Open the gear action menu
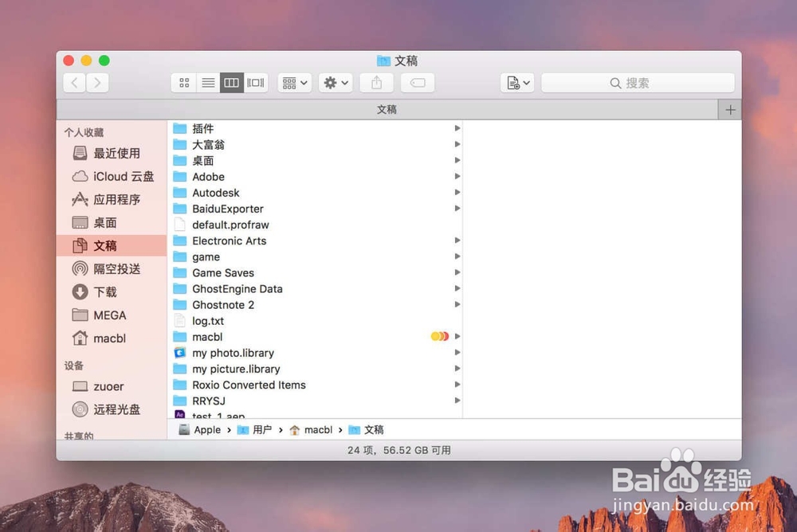The height and width of the screenshot is (532, 797). 336,83
